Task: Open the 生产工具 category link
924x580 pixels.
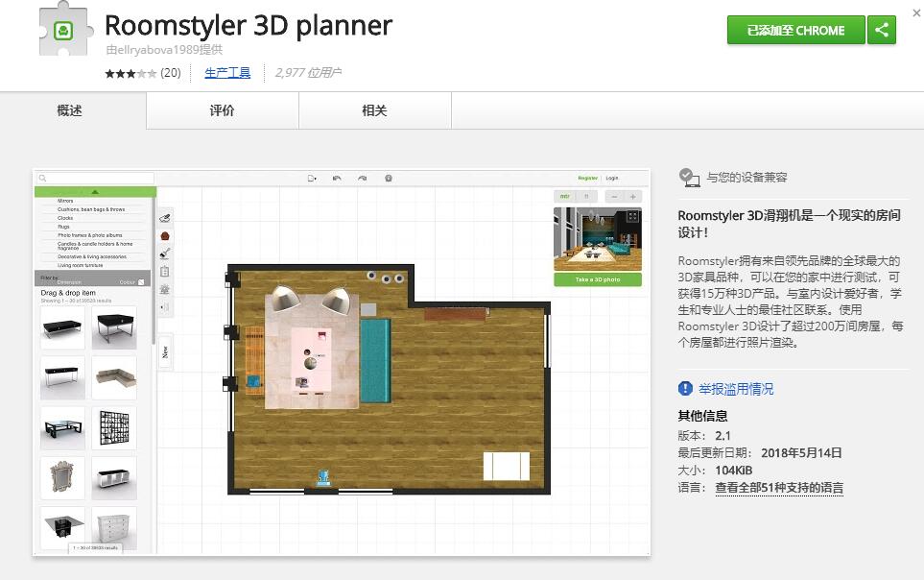Action: click(x=227, y=73)
